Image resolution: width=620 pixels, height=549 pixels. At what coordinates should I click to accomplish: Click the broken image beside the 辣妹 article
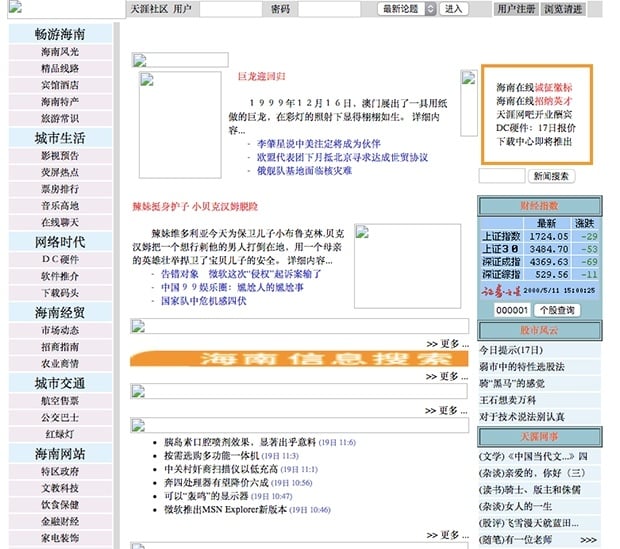point(391,251)
